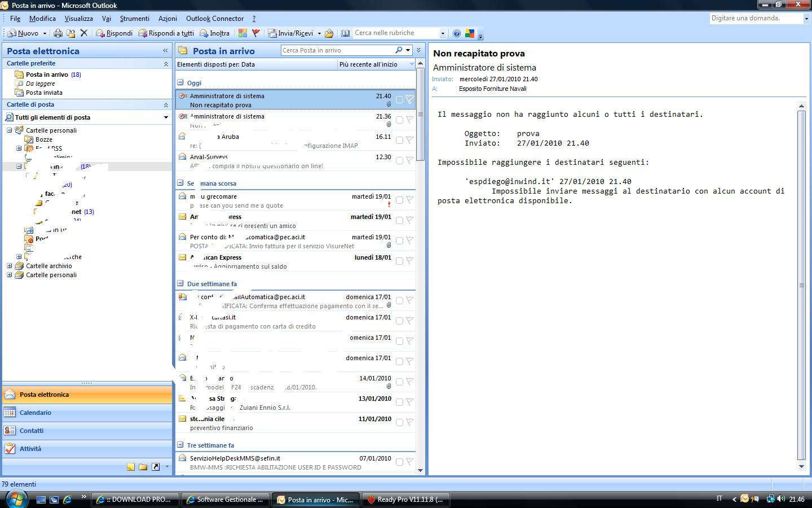Toggle the flag on American Express lunedì 18/01

(x=410, y=261)
